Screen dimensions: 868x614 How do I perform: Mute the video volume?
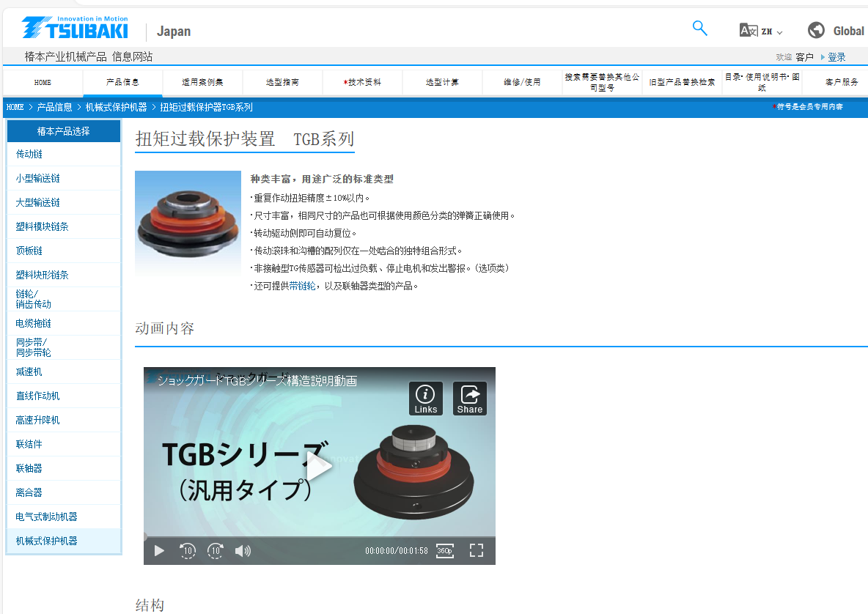pos(243,551)
